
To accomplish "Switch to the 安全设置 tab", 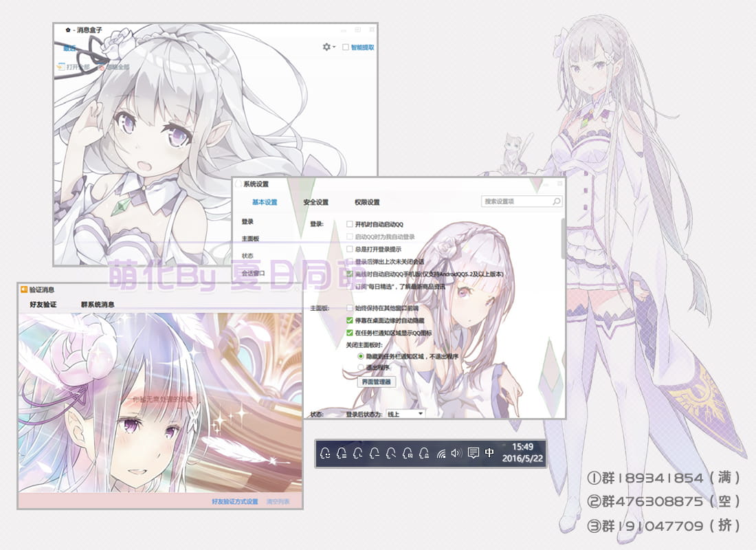I will pyautogui.click(x=316, y=202).
